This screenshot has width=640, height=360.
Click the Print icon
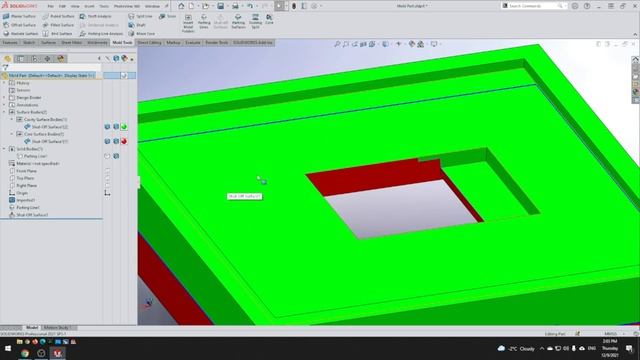[235, 6]
